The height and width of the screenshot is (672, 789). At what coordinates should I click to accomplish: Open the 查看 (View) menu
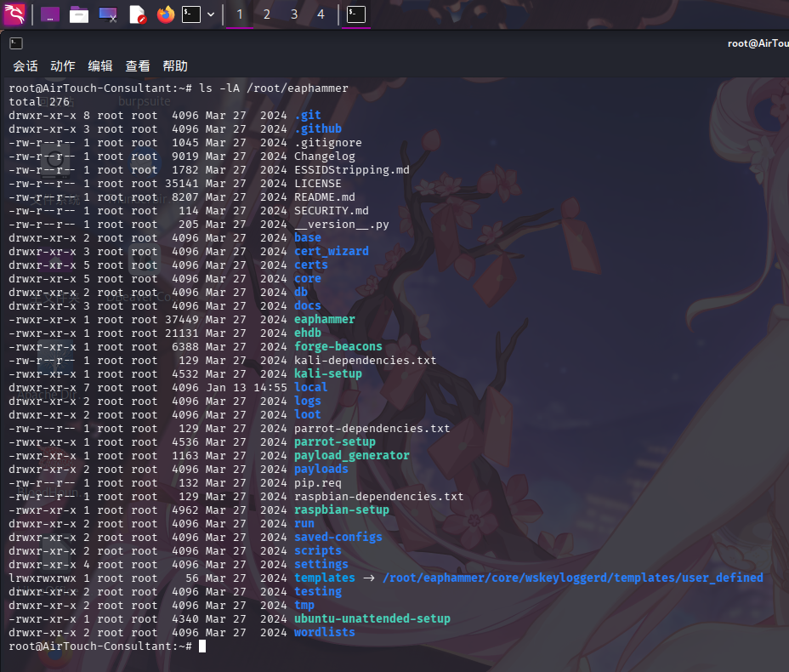coord(138,66)
